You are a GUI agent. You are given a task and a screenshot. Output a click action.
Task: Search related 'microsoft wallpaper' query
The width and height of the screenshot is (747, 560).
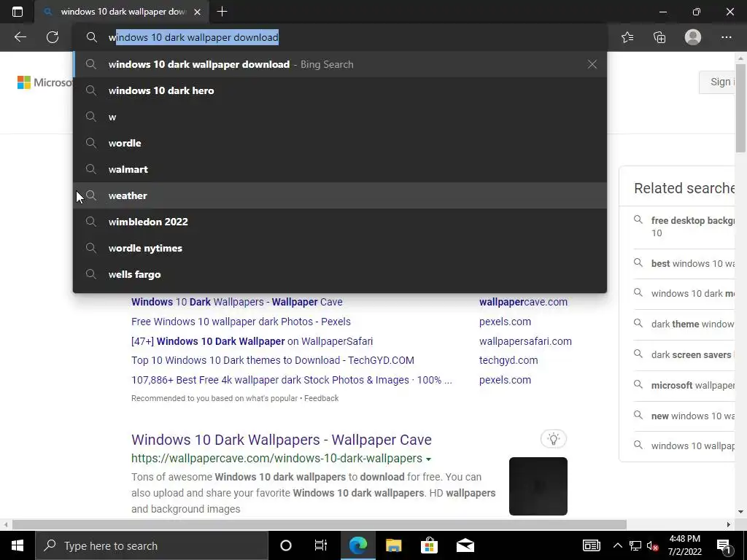click(x=684, y=385)
